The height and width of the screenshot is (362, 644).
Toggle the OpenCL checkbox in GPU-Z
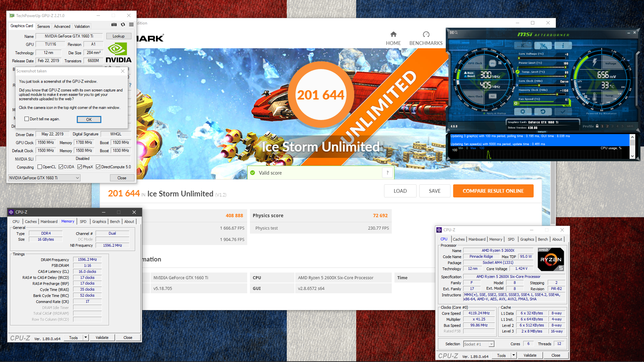40,167
